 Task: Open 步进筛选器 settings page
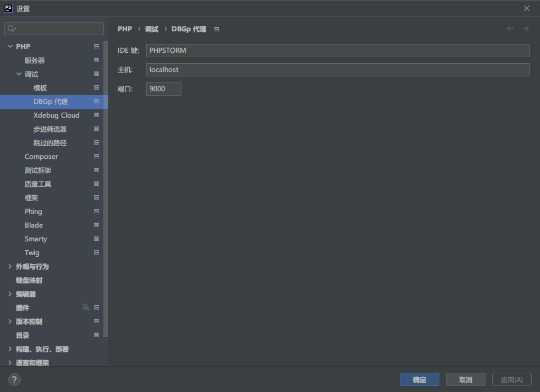pyautogui.click(x=50, y=129)
